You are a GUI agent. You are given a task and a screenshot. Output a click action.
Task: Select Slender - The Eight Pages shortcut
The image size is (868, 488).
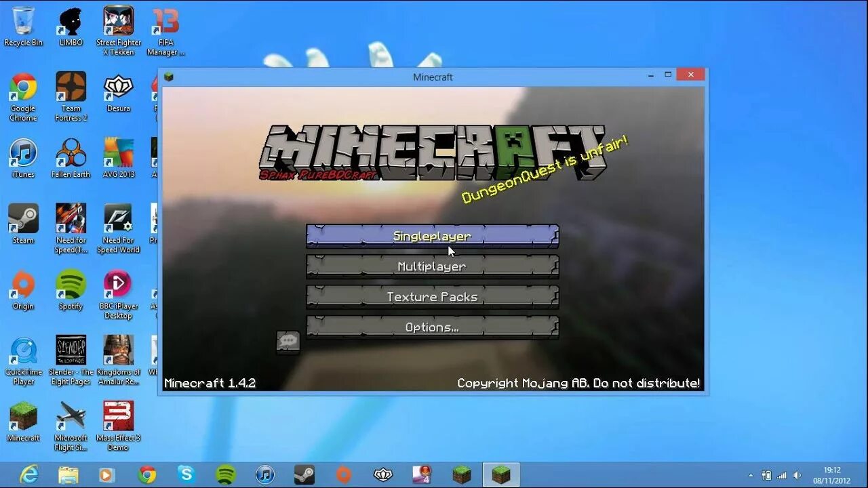[71, 360]
